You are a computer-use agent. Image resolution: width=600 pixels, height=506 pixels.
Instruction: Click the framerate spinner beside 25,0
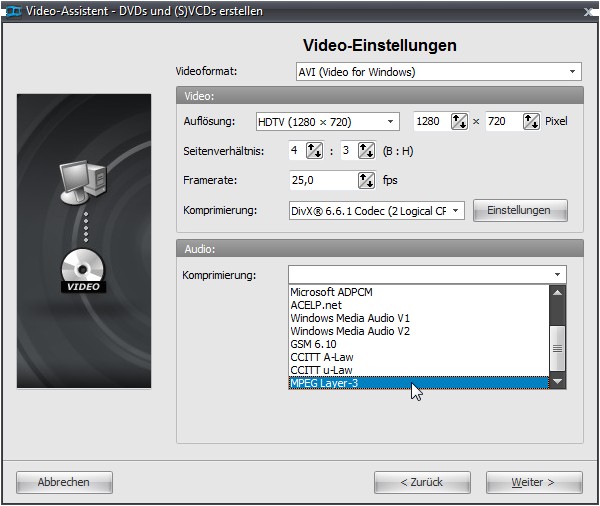pyautogui.click(x=366, y=181)
